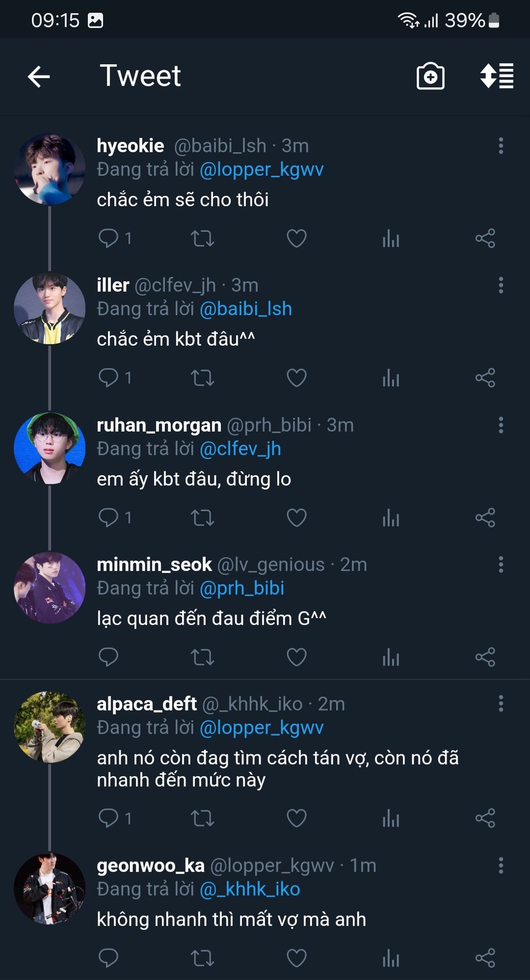Screen dimensions: 530x980
Task: Share minmin_seok's tweet
Action: coord(485,657)
